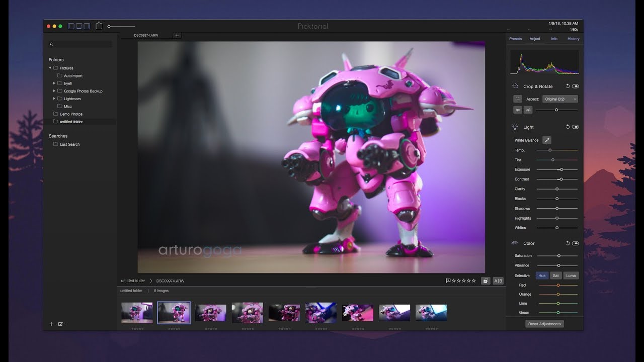
Task: Select Luma selective mode
Action: point(571,276)
